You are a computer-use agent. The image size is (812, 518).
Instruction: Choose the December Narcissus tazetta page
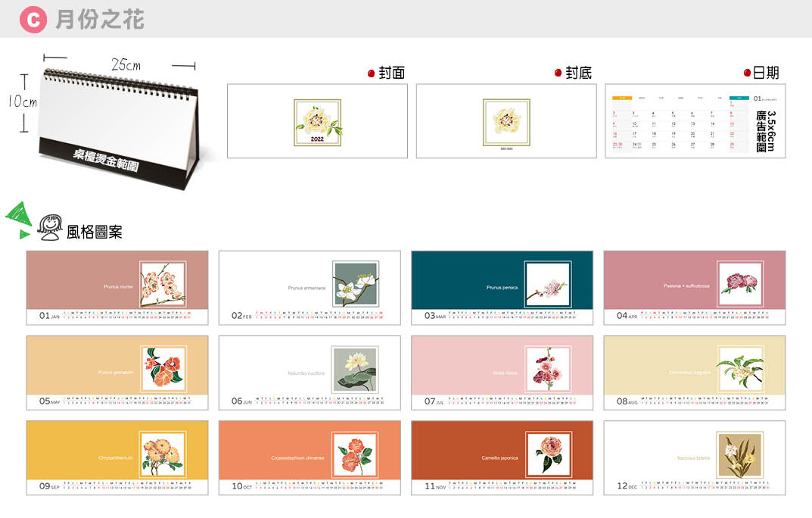694,457
